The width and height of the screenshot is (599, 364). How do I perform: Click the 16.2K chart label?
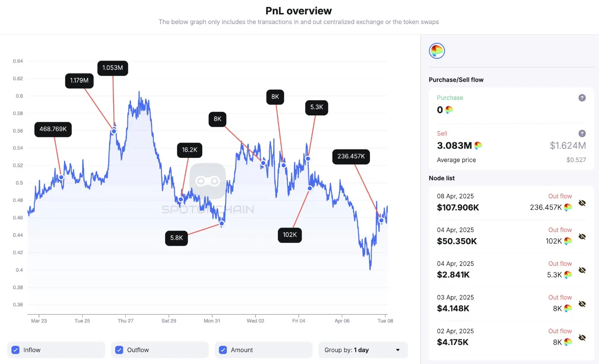point(189,150)
